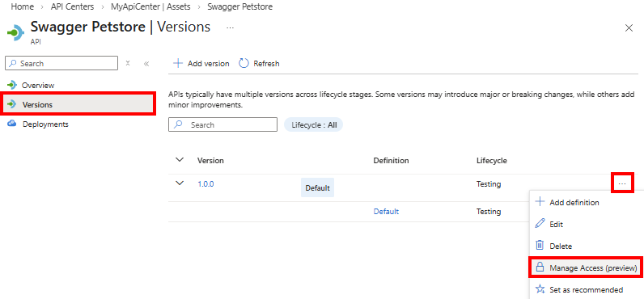Click Testing lifecycle in Default definition row
Image resolution: width=644 pixels, height=299 pixels.
coord(489,211)
